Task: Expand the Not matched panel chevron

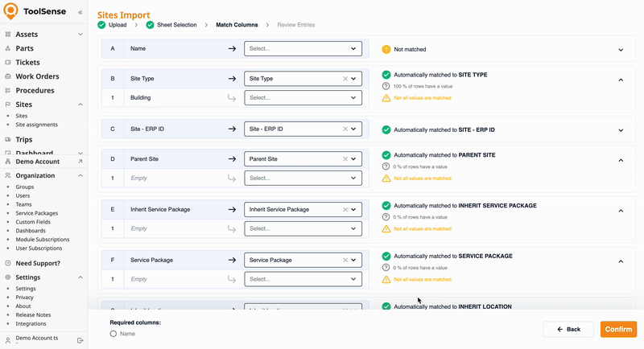Action: tap(621, 50)
